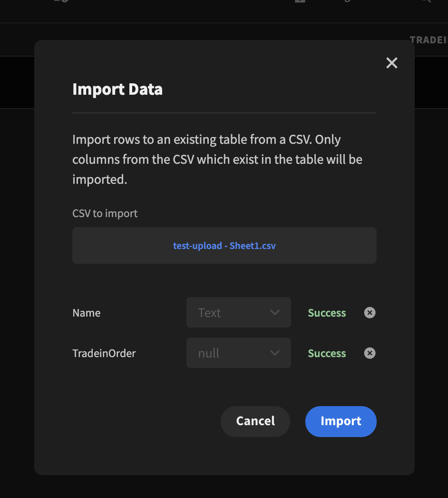Click the icon next to the search magnifier
This screenshot has height=498, width=448.
[348, 2]
